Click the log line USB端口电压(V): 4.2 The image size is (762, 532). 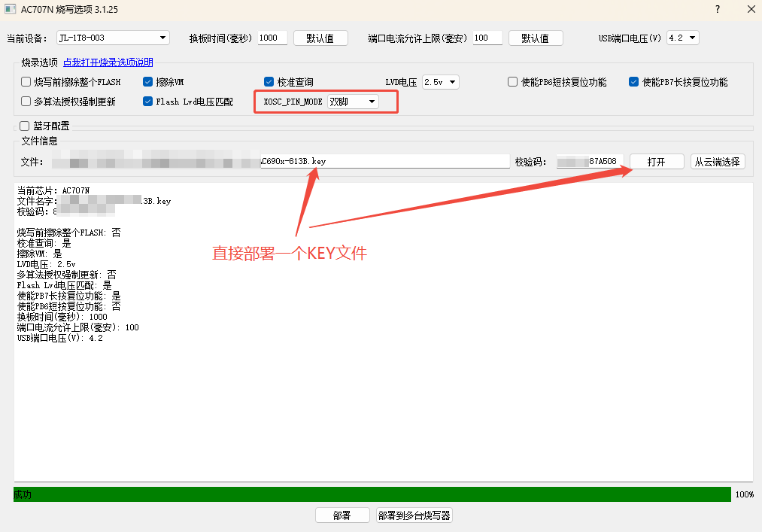pyautogui.click(x=59, y=338)
